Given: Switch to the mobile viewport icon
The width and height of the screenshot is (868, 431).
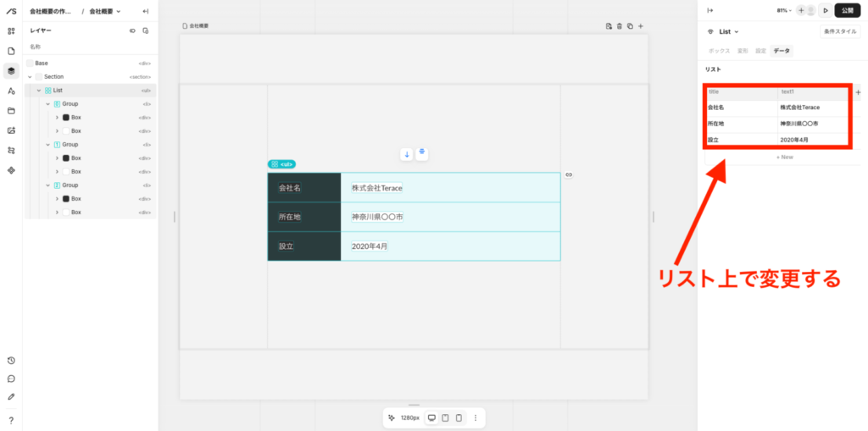Looking at the screenshot, I should tap(459, 417).
